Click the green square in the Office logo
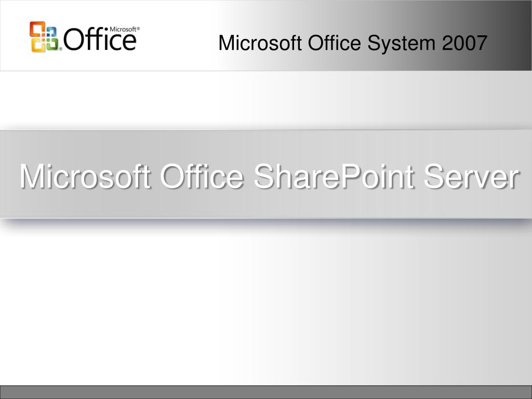This screenshot has height=399, width=532. (x=52, y=44)
